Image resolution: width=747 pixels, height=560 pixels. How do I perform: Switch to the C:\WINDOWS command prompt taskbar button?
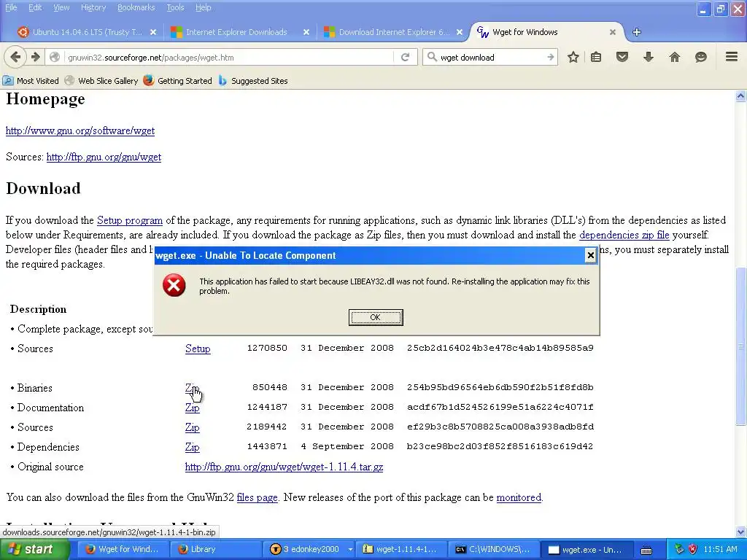495,549
